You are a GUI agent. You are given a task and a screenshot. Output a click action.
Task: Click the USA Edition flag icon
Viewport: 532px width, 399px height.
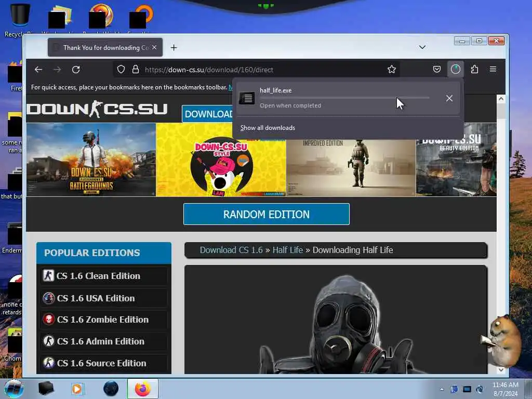48,298
